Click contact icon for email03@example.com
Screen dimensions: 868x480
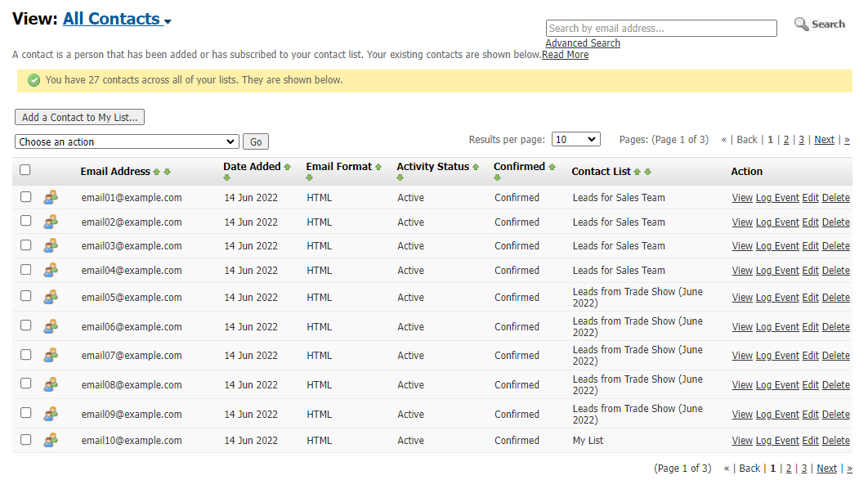coord(51,246)
